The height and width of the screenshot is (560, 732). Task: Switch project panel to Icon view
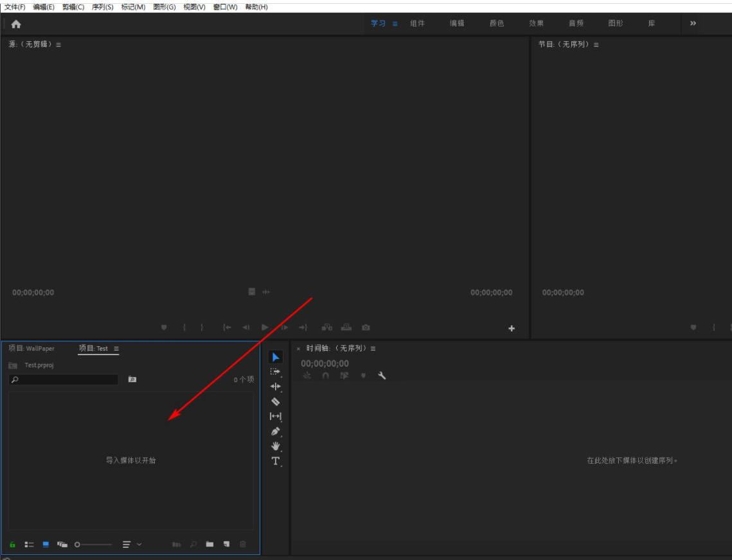tap(46, 545)
